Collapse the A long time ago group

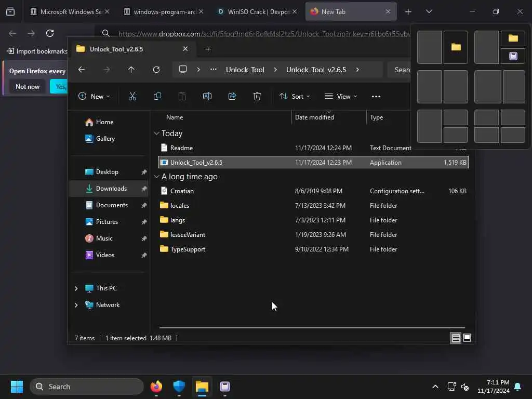(x=156, y=177)
